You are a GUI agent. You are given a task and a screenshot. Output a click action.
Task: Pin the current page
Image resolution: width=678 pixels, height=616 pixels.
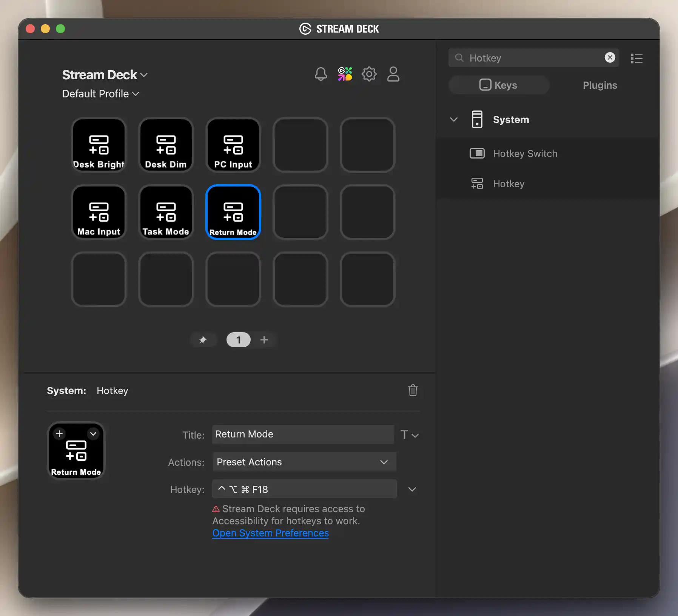coord(203,340)
